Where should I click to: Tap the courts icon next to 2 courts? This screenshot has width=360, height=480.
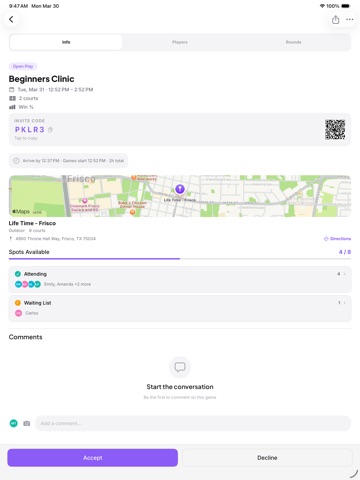12,98
